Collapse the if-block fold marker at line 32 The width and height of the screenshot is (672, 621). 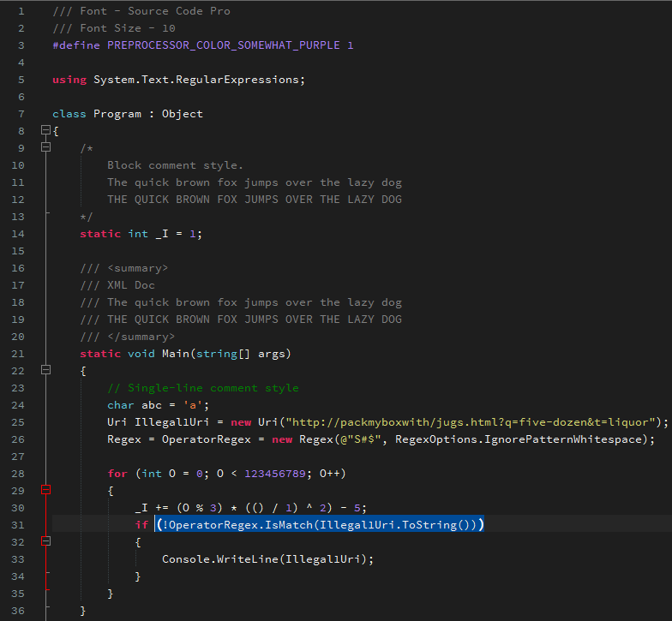[x=46, y=542]
